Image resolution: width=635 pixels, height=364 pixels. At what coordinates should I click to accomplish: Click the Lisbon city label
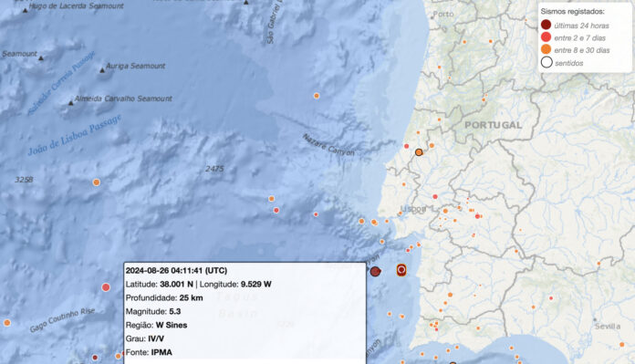click(413, 209)
